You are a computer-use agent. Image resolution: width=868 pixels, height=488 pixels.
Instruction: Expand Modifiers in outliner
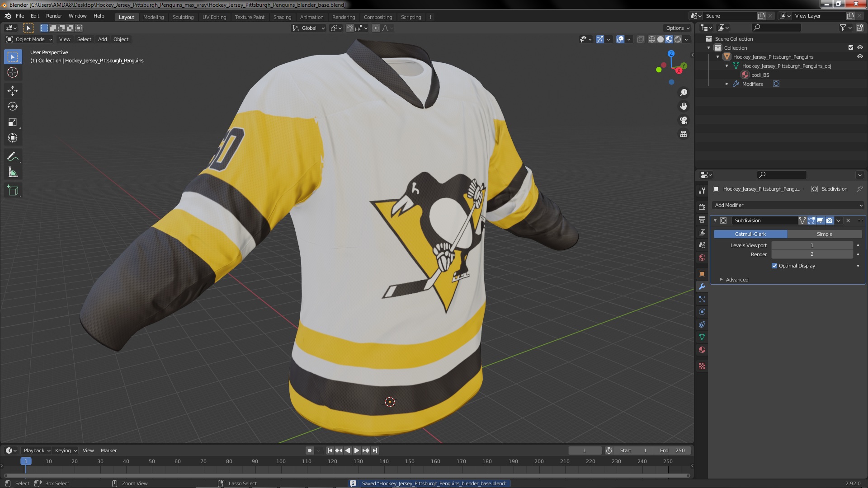(727, 84)
